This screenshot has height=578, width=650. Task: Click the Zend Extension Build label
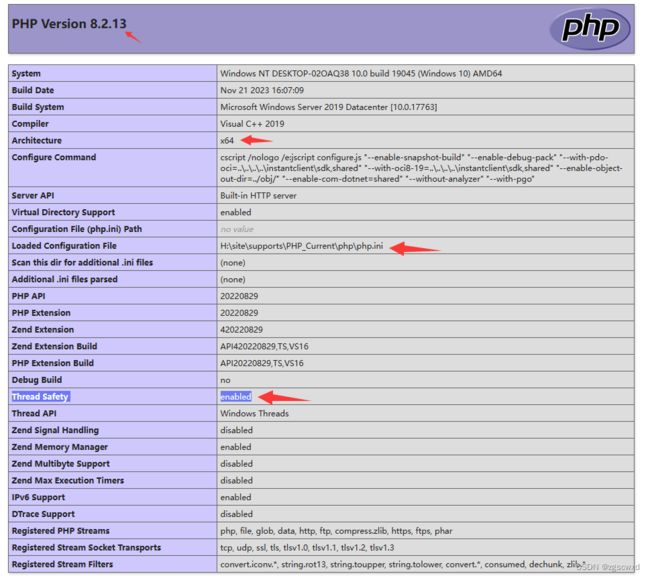[x=54, y=346]
